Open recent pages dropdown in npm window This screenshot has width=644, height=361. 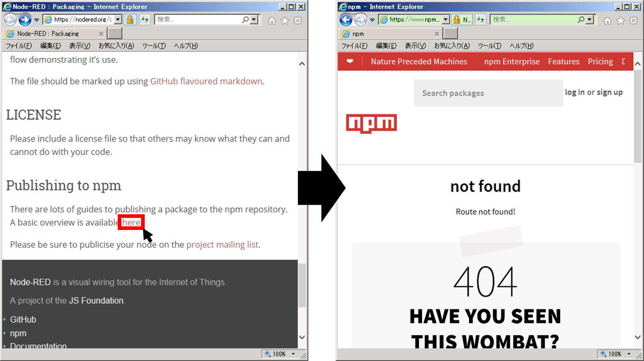pos(372,20)
